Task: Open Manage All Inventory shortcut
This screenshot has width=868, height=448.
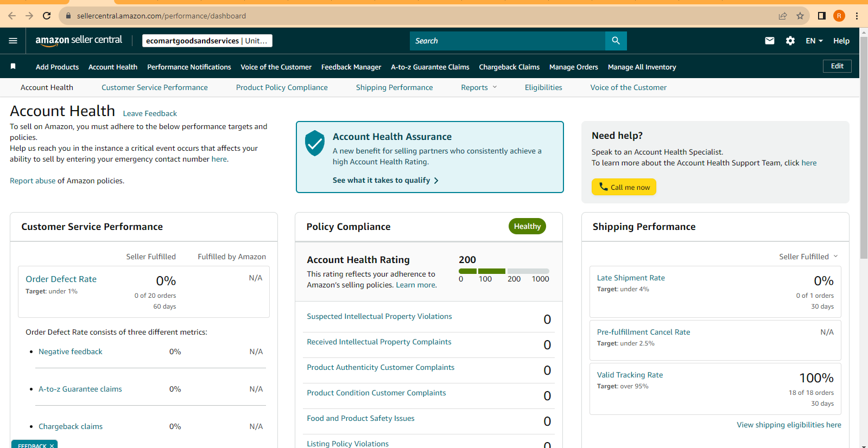Action: point(642,67)
